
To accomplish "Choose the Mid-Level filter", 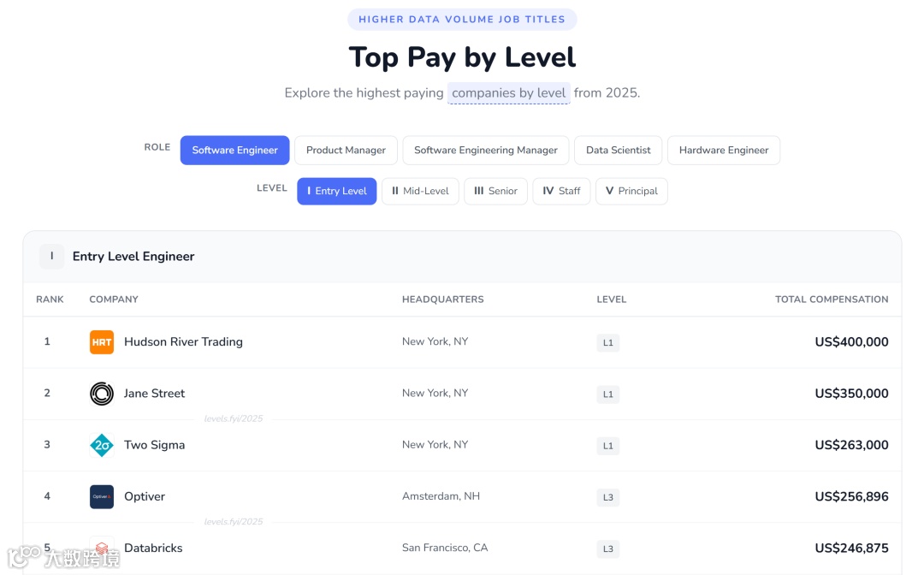I will [420, 191].
